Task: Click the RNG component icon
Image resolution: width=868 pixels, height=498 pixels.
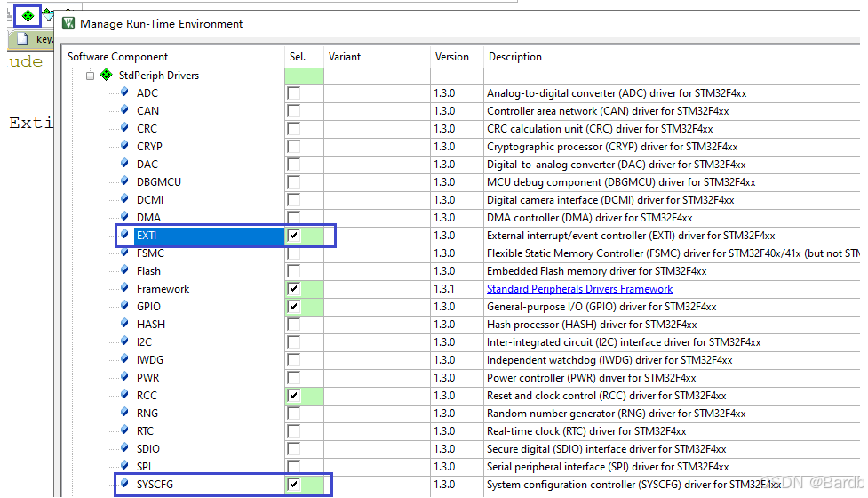Action: (x=124, y=412)
